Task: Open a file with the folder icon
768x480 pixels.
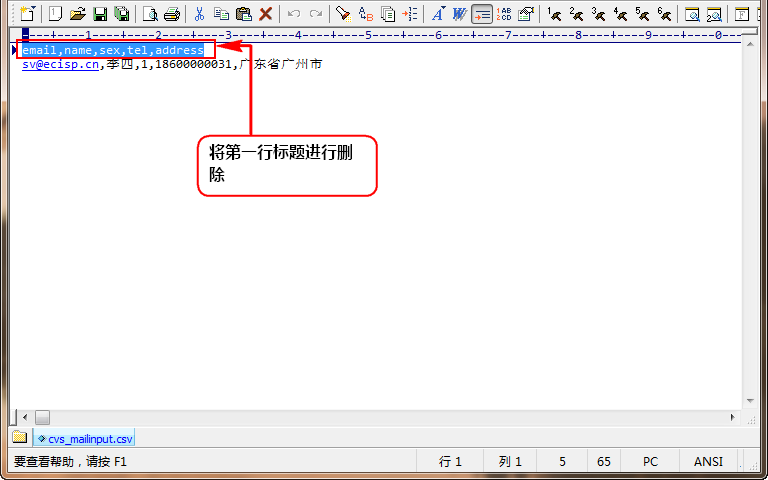Action: point(77,14)
